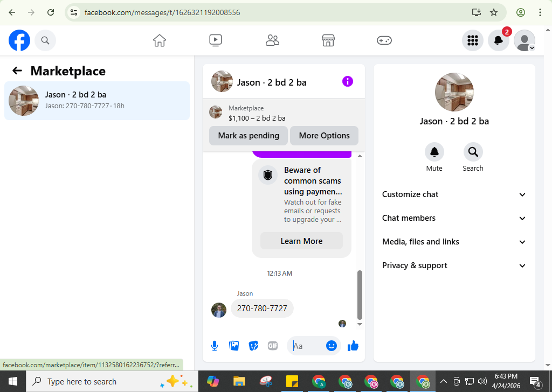Screen dimensions: 552x392
Task: Click Jason's avatar next to phone number
Action: 219,310
